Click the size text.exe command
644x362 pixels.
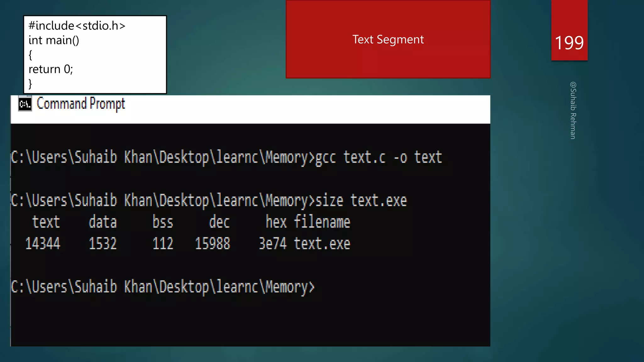tap(361, 200)
